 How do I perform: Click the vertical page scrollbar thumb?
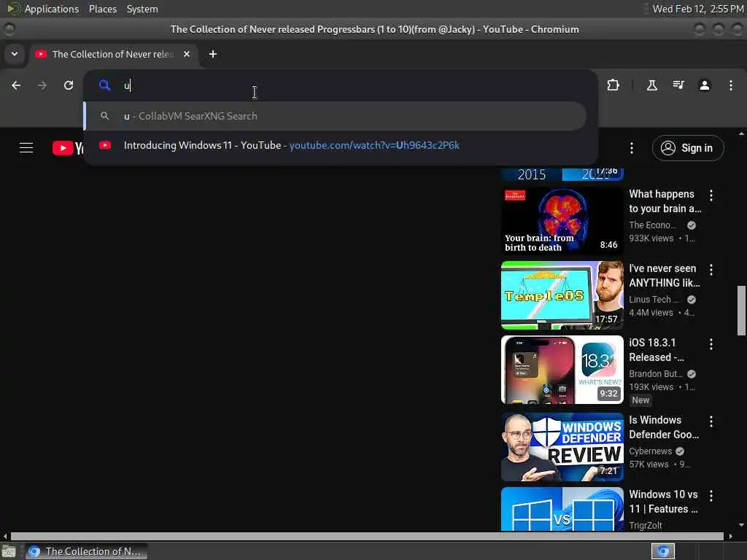coord(741,311)
